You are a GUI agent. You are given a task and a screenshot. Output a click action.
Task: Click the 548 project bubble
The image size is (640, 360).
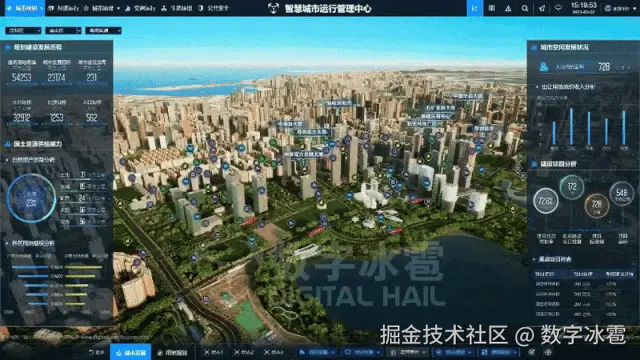(x=622, y=193)
